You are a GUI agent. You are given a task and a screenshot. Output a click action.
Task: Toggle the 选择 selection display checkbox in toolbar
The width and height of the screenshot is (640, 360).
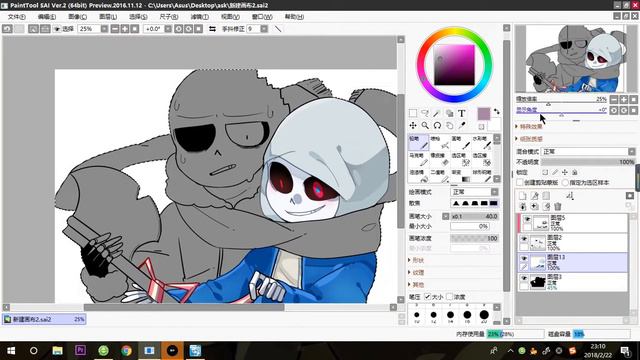click(57, 29)
